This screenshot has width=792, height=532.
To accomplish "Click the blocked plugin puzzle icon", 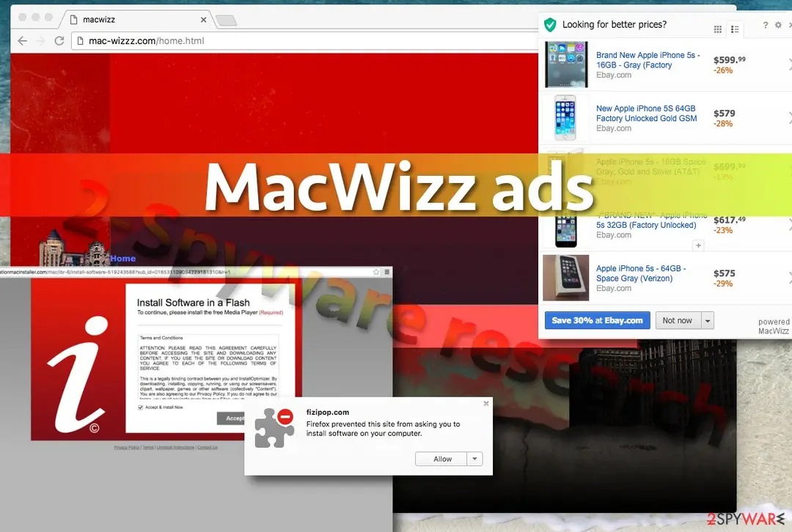I will tap(274, 428).
